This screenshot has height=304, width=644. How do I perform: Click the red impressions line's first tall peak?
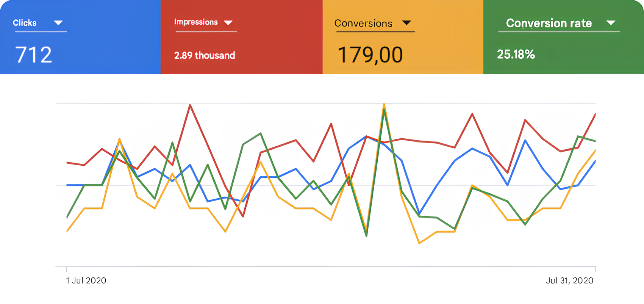click(190, 105)
